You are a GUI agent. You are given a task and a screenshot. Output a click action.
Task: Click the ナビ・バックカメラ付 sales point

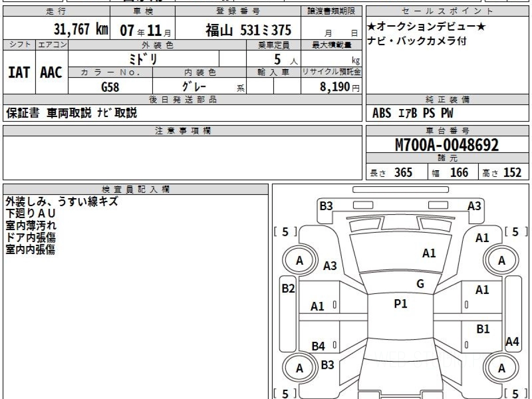[417, 41]
